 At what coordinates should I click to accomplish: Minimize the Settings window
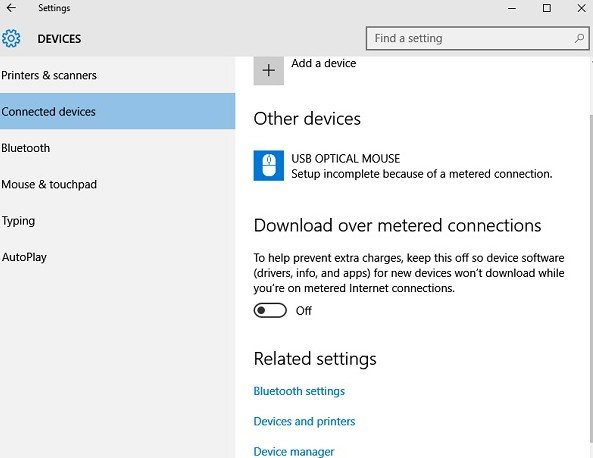click(x=512, y=8)
